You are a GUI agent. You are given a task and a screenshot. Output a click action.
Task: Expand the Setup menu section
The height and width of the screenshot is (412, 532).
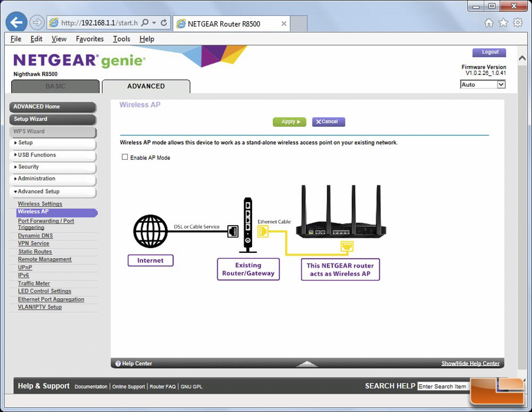tap(53, 143)
